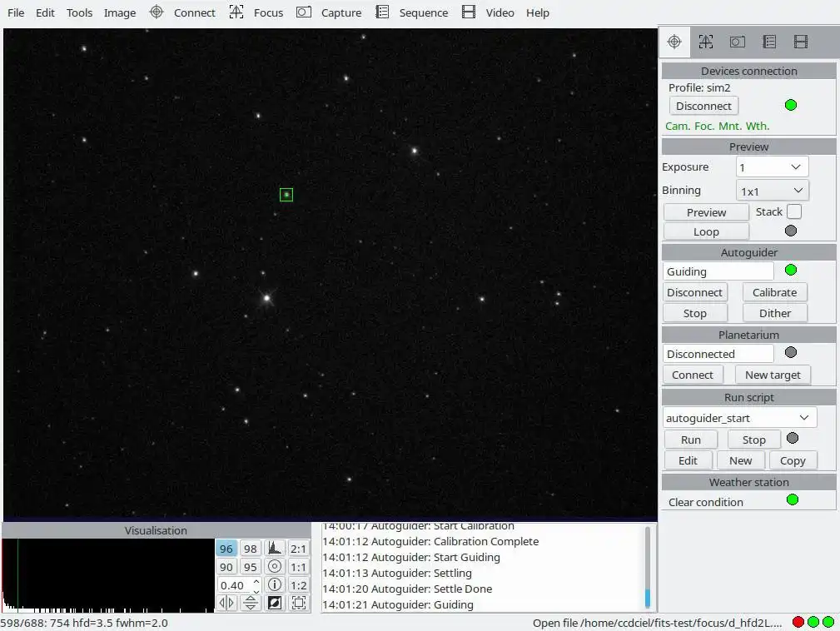Click the list icon beside Sequence menu
This screenshot has width=840, height=631.
382,12
